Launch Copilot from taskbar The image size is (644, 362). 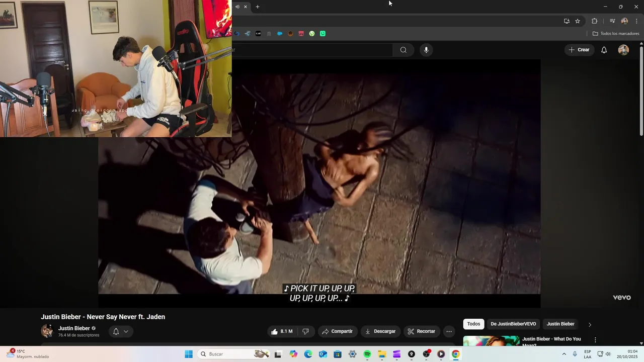point(294,354)
